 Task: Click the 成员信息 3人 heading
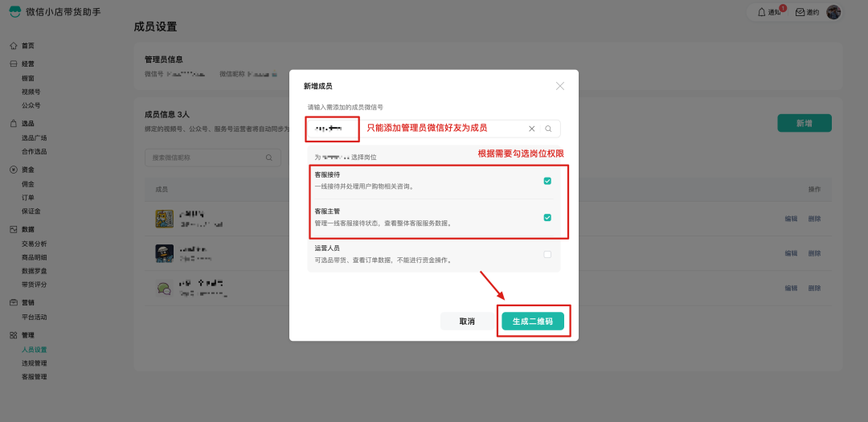click(167, 115)
